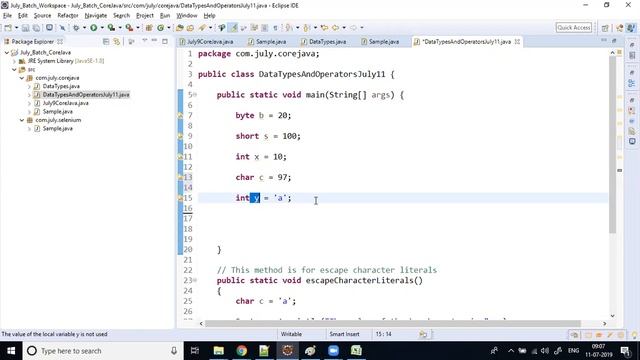The height and width of the screenshot is (360, 640).
Task: Toggle Mark Occurrences highlighted button
Action: click(x=233, y=28)
